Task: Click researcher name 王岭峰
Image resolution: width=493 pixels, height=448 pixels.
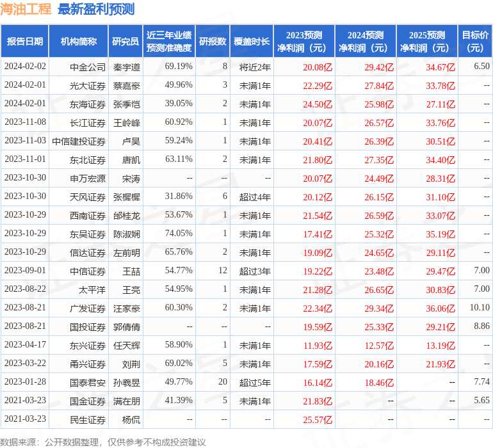Action: (126, 123)
